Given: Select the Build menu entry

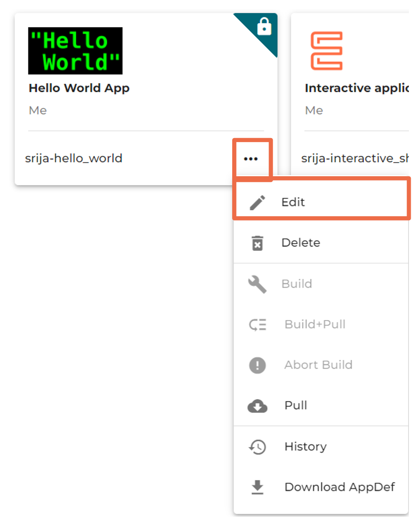Looking at the screenshot, I should (321, 284).
